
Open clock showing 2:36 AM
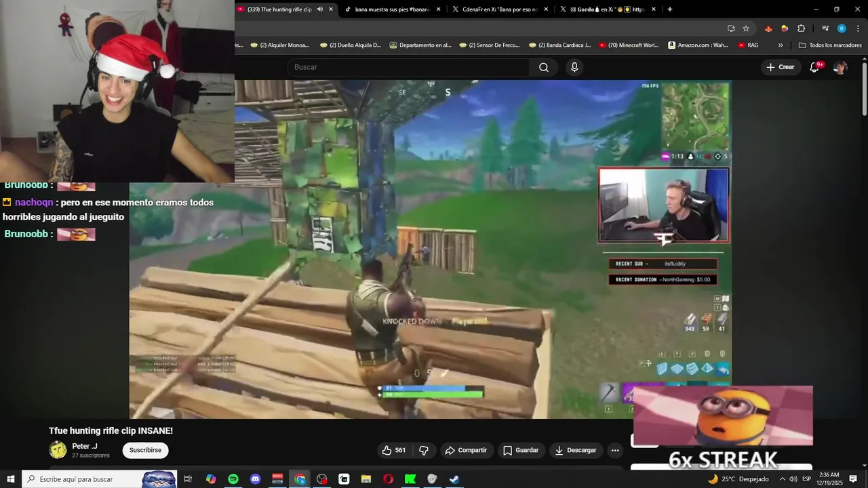[x=829, y=479]
